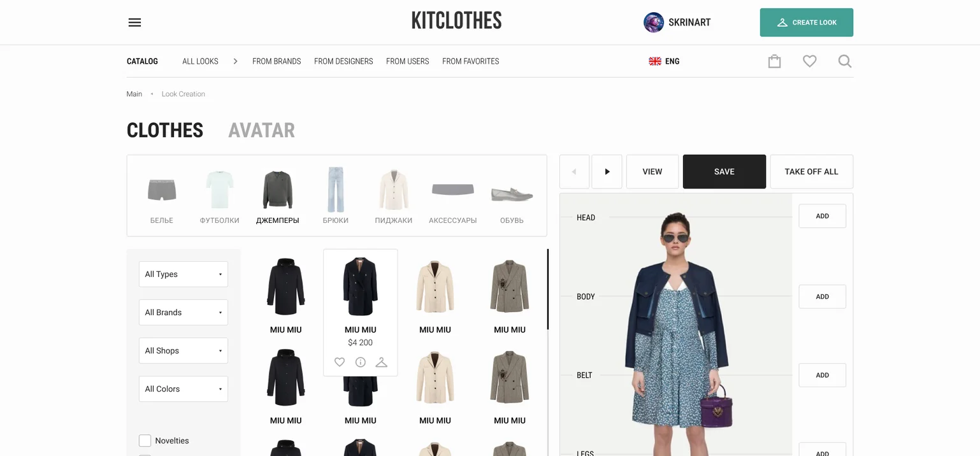The image size is (980, 456).
Task: Open favorites heart icon in header
Action: [x=809, y=61]
